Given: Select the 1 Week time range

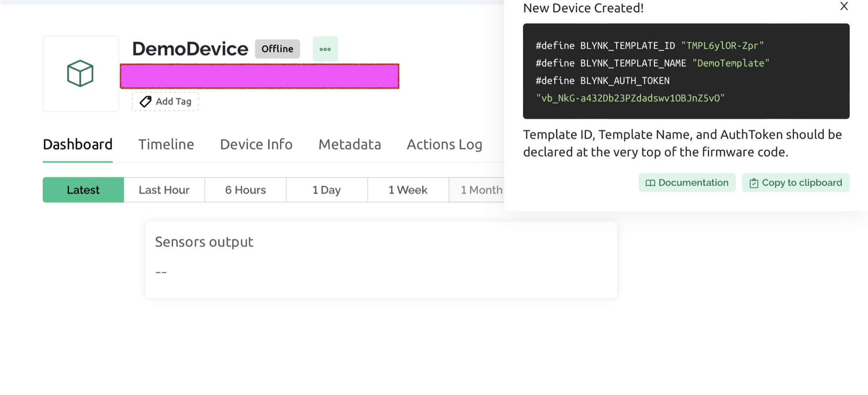Looking at the screenshot, I should (408, 190).
